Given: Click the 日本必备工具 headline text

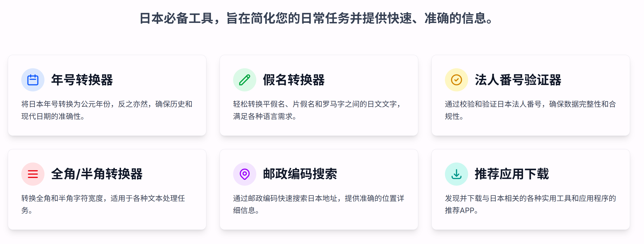Looking at the screenshot, I should click(317, 18).
